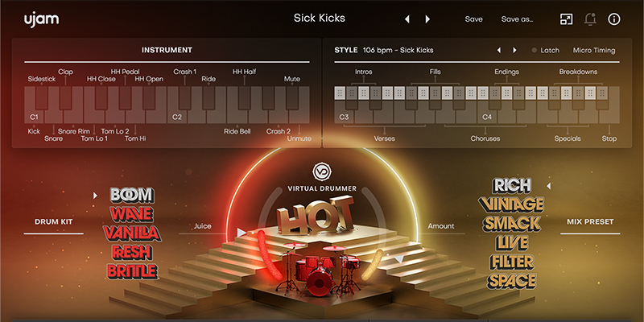Click the STYLE panel header

[x=346, y=50]
